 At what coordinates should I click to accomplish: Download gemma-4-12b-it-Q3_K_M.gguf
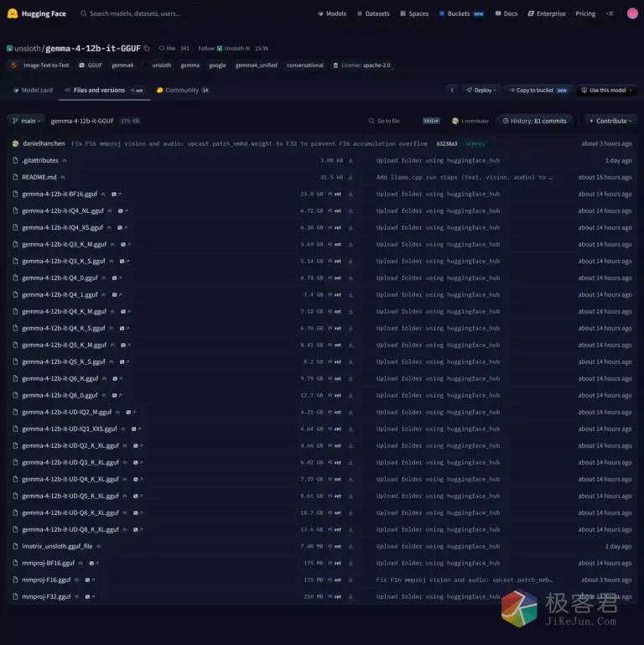click(x=351, y=244)
